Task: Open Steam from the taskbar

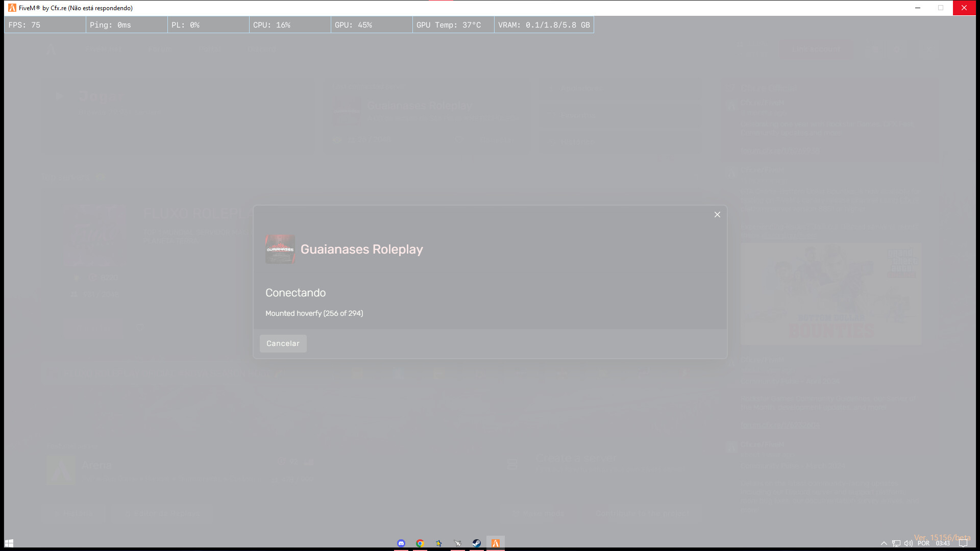Action: click(x=476, y=543)
